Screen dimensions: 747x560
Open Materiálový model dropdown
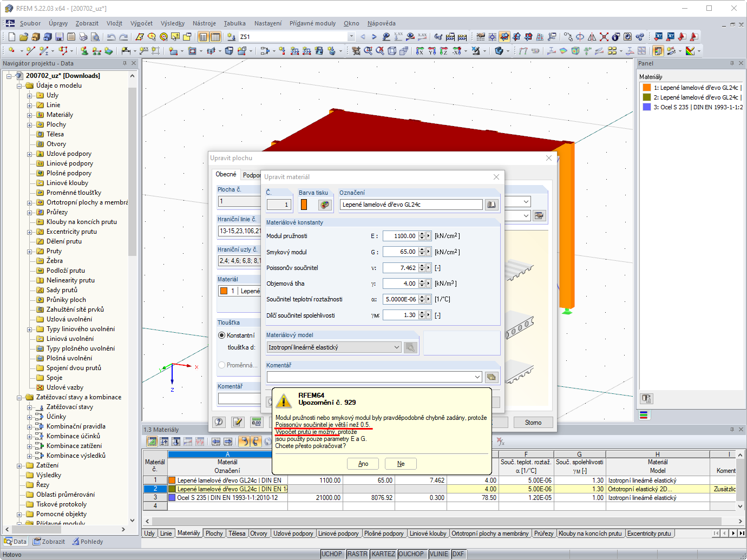(x=397, y=347)
